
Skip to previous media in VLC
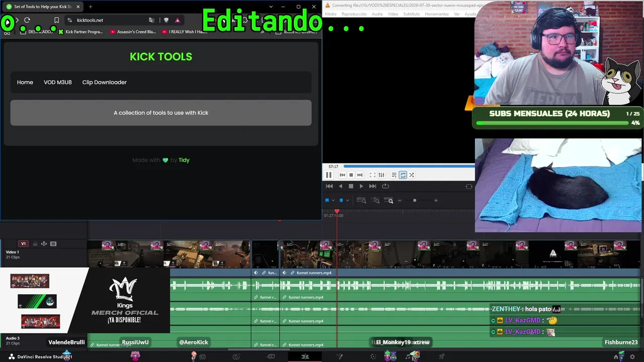pos(343,175)
